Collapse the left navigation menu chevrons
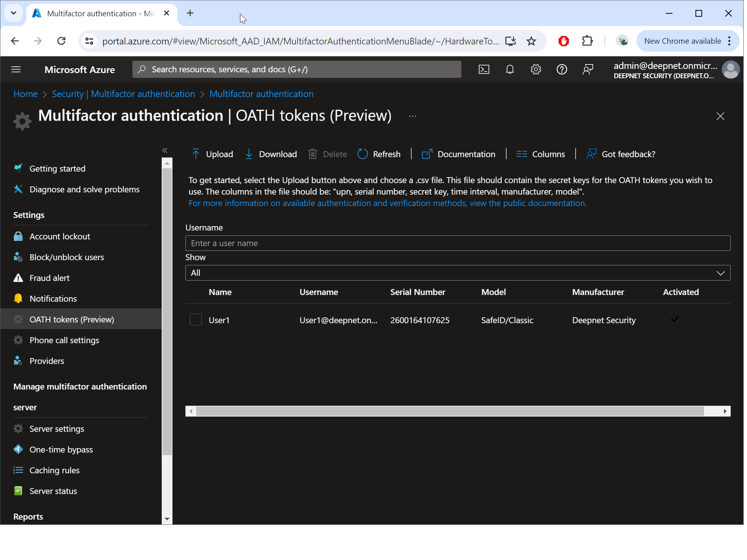The image size is (747, 560). point(165,150)
